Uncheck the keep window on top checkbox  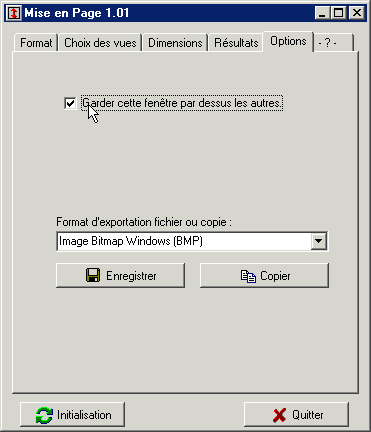click(70, 103)
